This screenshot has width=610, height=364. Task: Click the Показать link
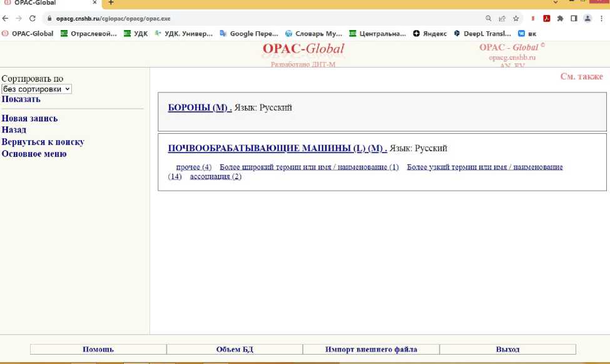[21, 99]
